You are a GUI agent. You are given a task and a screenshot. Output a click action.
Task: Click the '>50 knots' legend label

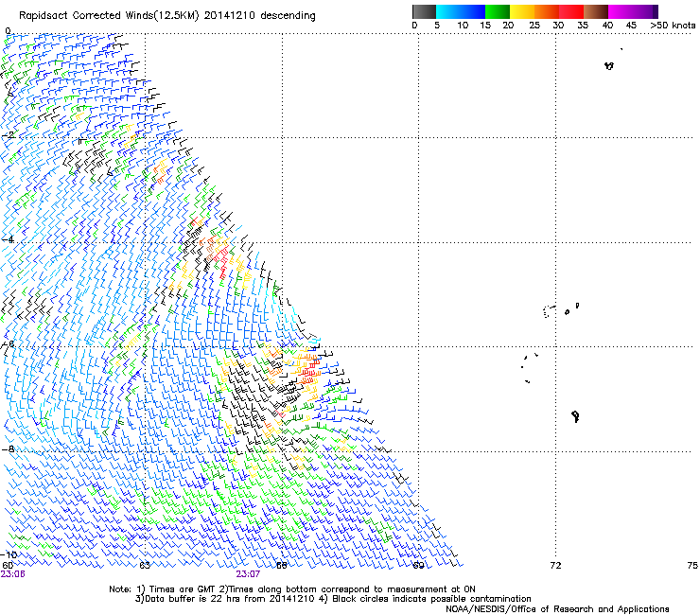click(674, 26)
